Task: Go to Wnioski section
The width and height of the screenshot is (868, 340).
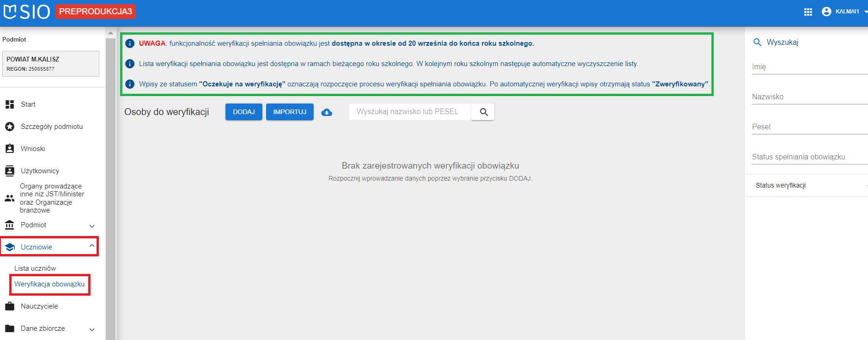Action: (33, 149)
